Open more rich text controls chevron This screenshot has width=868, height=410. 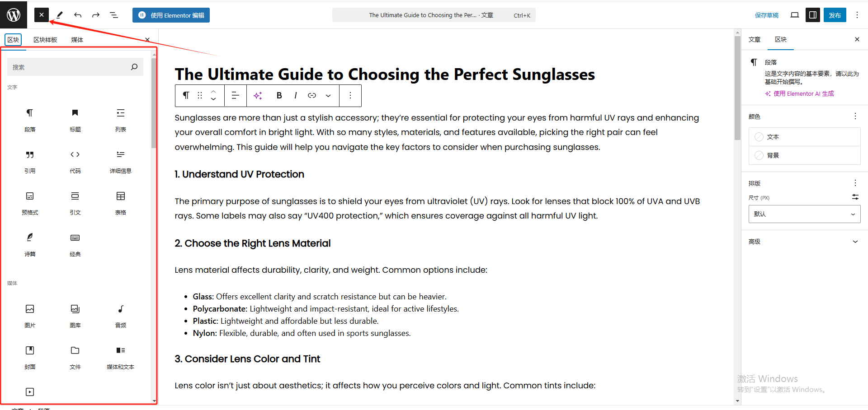click(x=328, y=95)
